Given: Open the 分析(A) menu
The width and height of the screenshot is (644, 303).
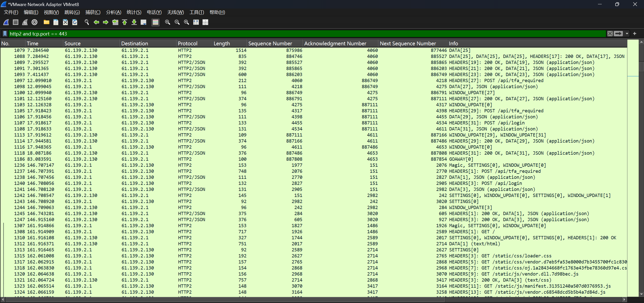Looking at the screenshot, I should tap(114, 12).
